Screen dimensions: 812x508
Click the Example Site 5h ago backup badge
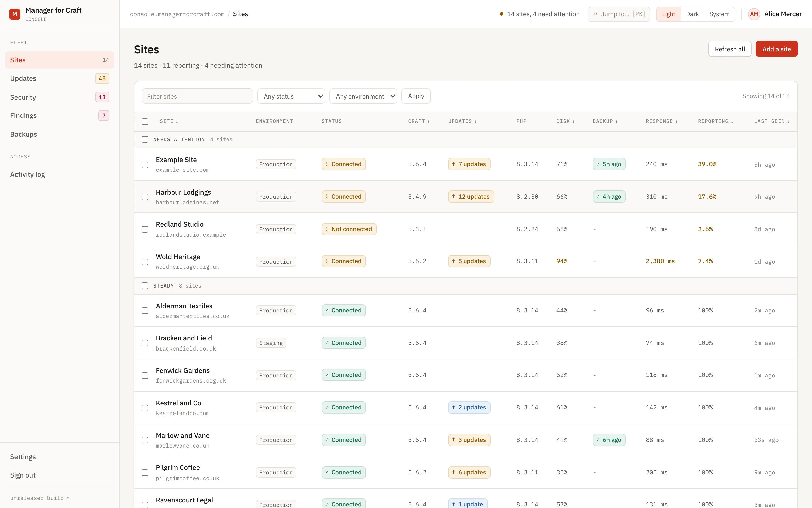pyautogui.click(x=609, y=164)
